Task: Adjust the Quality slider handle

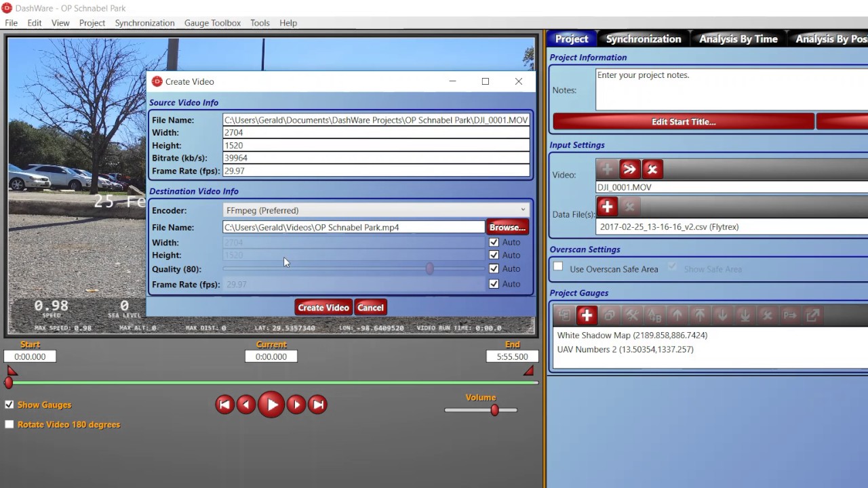Action: click(x=429, y=268)
